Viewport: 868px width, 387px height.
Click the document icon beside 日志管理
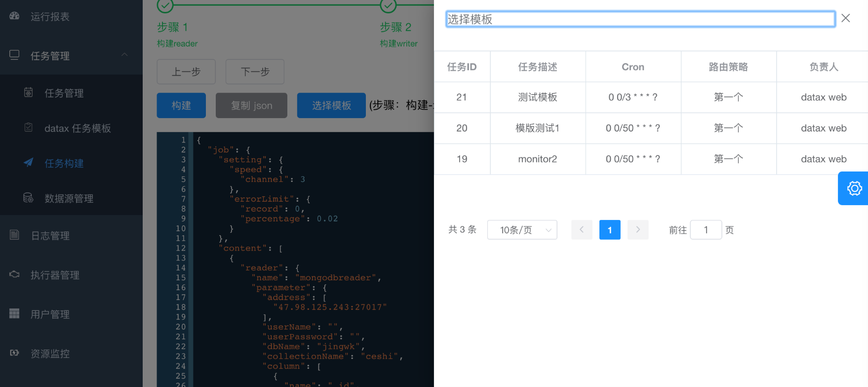coord(14,235)
